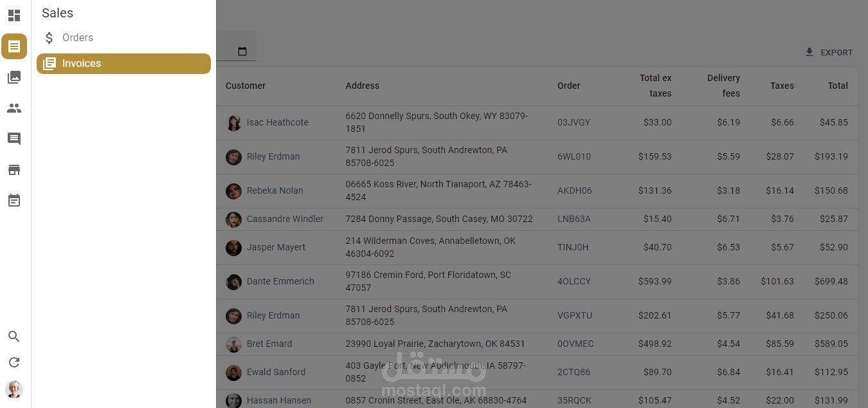Select Orders in the Sales menu
This screenshot has width=868, height=408.
click(x=77, y=38)
